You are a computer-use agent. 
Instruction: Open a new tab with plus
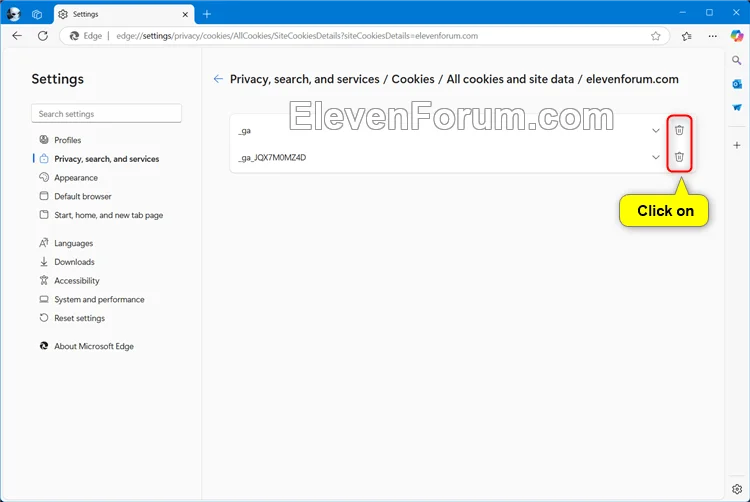click(207, 14)
